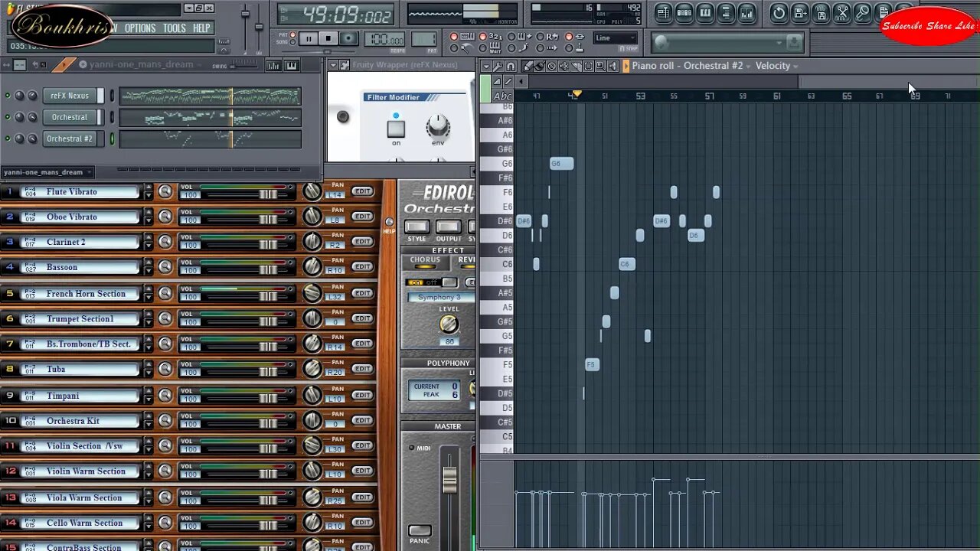Open the Fruity Wrapper menu arrow

333,65
